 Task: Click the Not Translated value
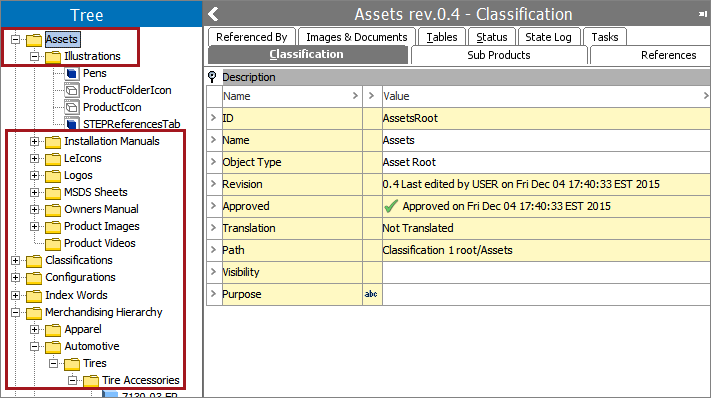(x=418, y=228)
